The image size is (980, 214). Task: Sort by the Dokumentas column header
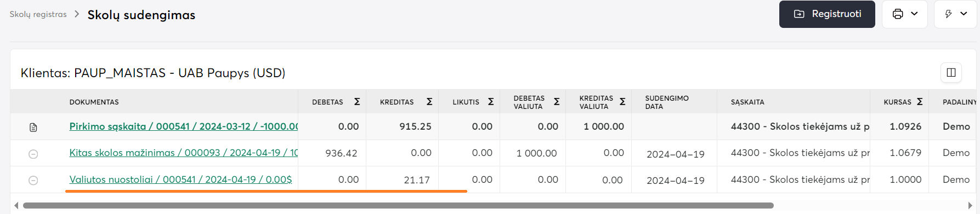point(94,102)
